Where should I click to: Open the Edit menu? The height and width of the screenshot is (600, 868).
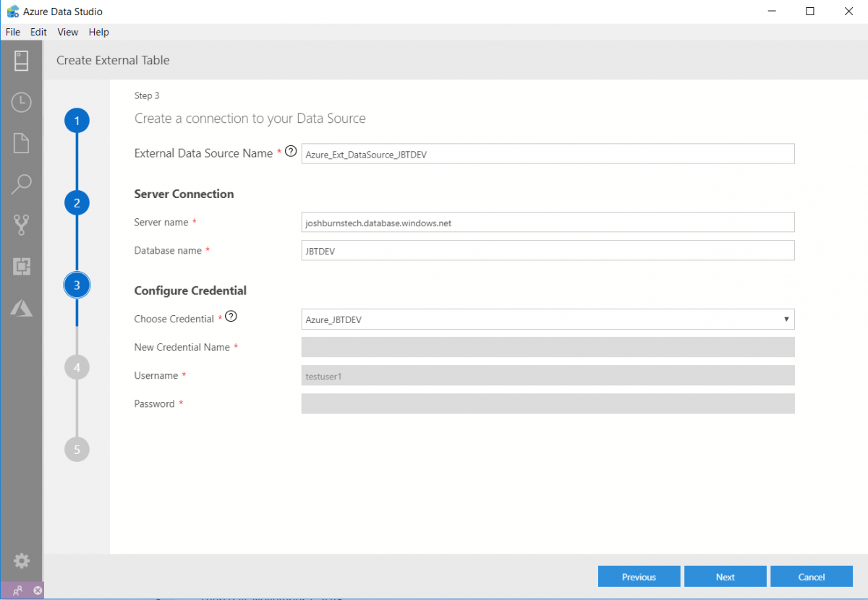pos(38,32)
